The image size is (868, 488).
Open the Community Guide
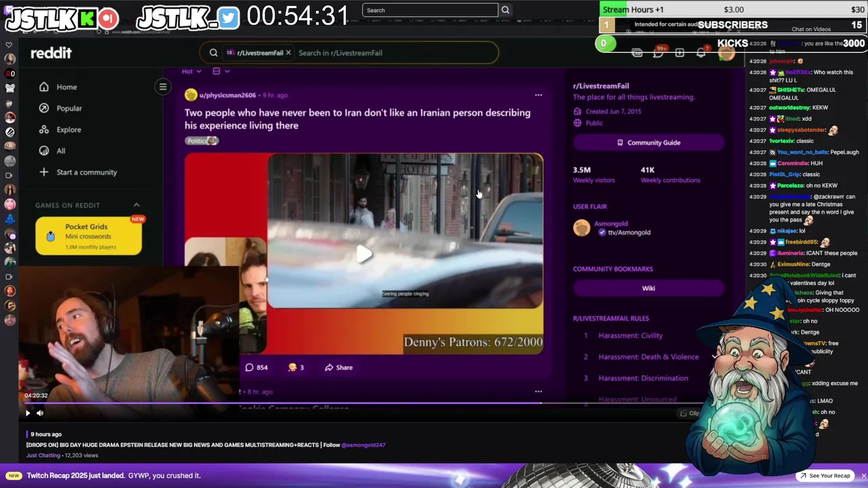pyautogui.click(x=649, y=142)
